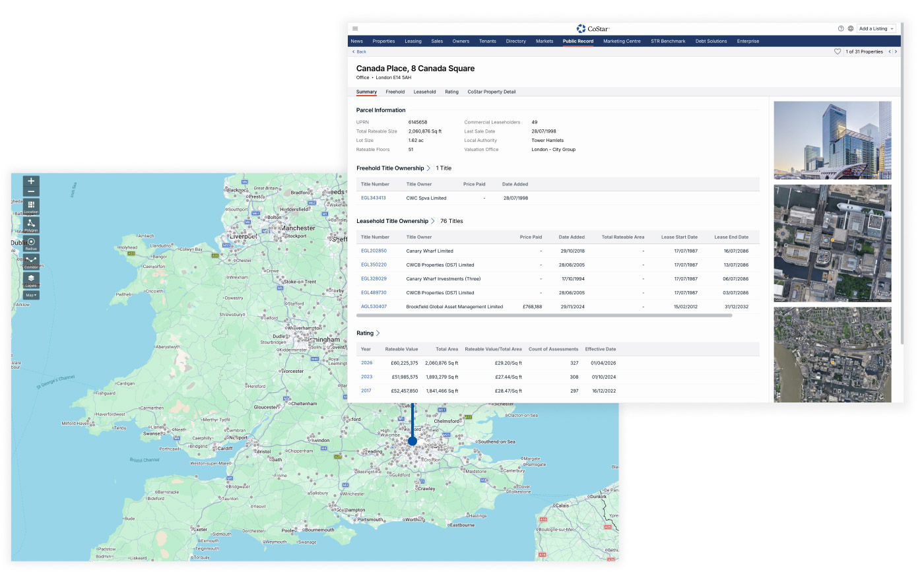Open the Tenants menu
Viewport: 924px width, 576px height.
click(488, 41)
